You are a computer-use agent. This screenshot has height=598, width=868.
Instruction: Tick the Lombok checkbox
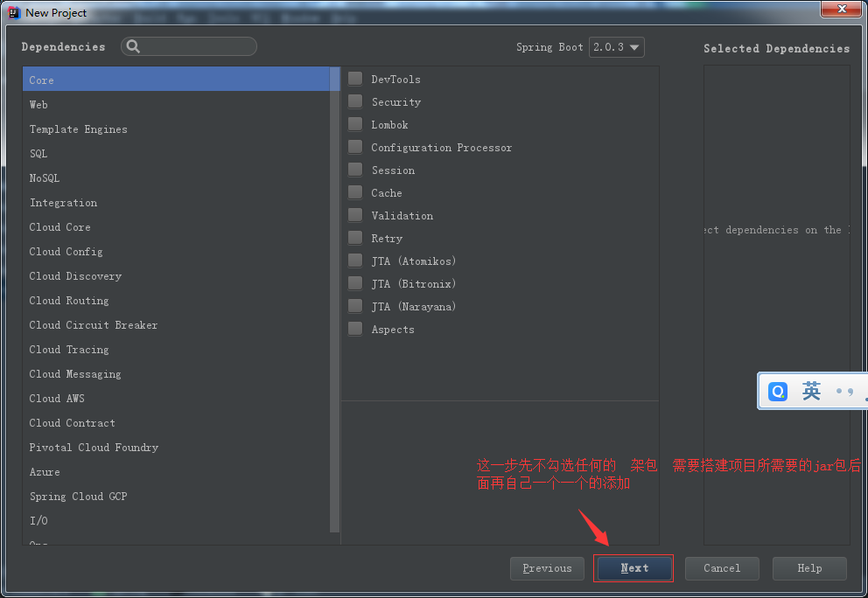(355, 124)
